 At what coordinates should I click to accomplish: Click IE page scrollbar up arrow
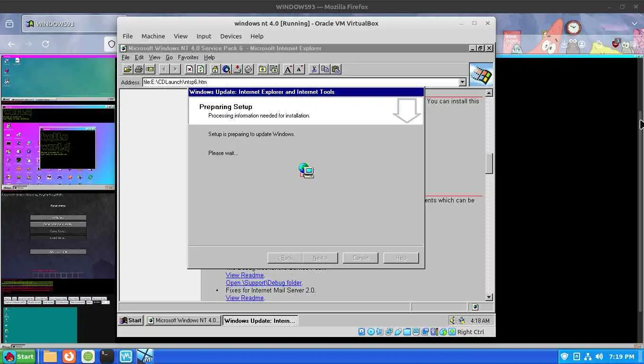coord(489,93)
